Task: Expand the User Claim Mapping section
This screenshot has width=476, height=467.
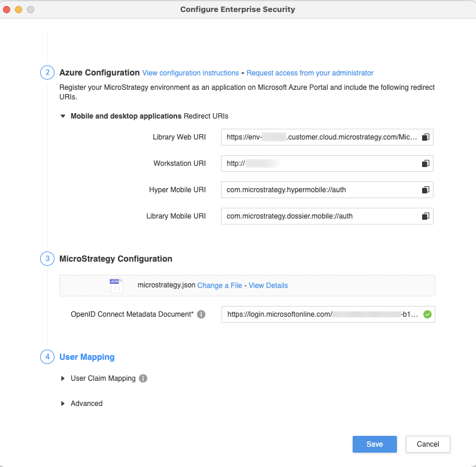Action: click(x=63, y=378)
